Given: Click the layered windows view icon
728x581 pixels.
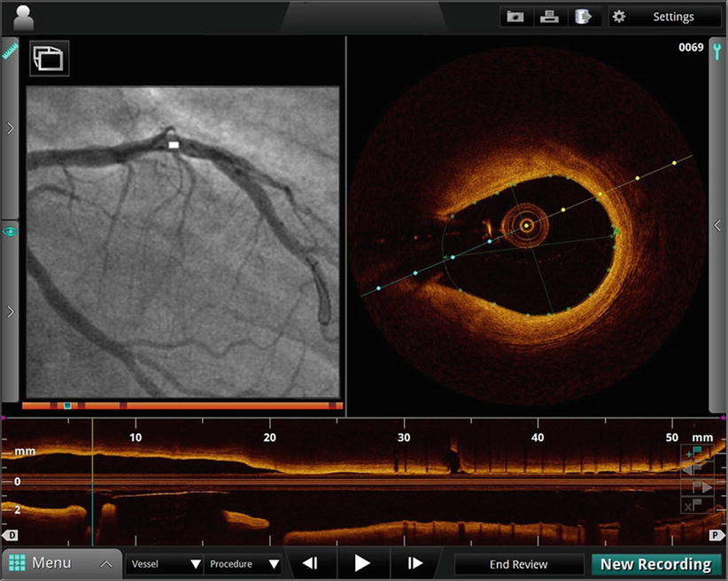Looking at the screenshot, I should (49, 58).
